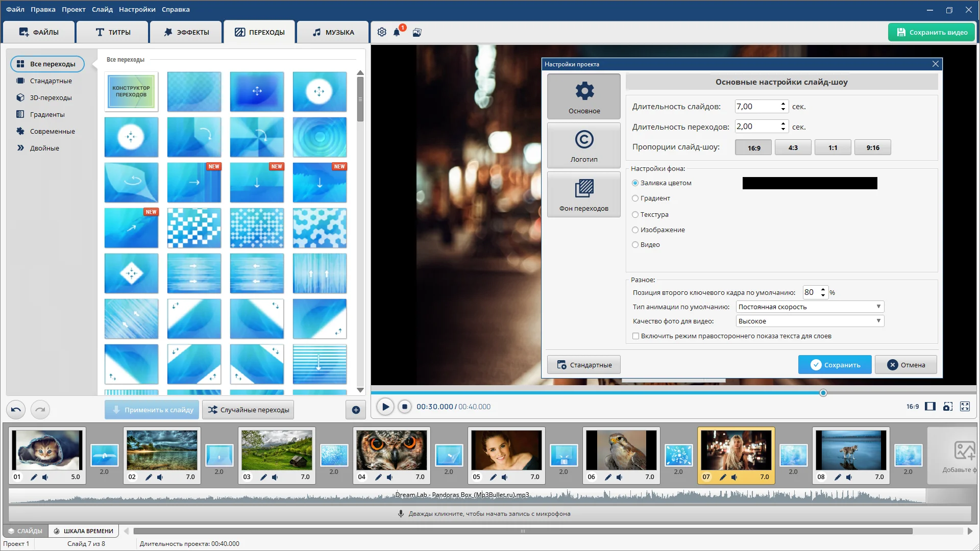Increase slide duration with stepper arrow

click(783, 104)
